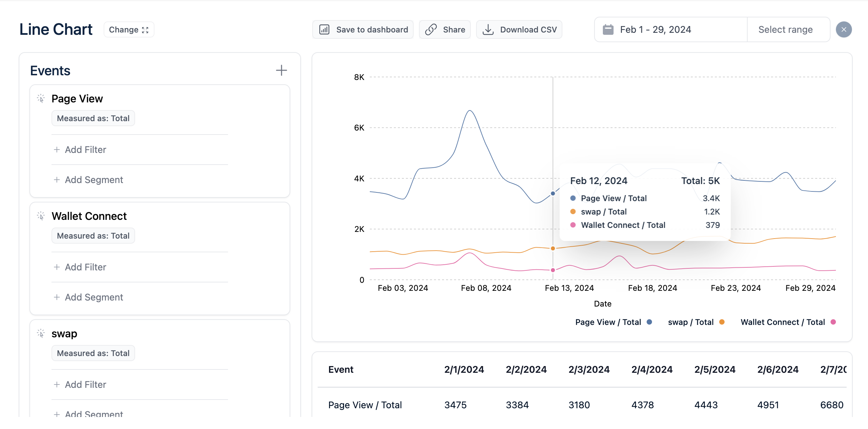Click the Wallet Connect event cursor icon
Viewport: 868px width, 429px height.
(41, 216)
